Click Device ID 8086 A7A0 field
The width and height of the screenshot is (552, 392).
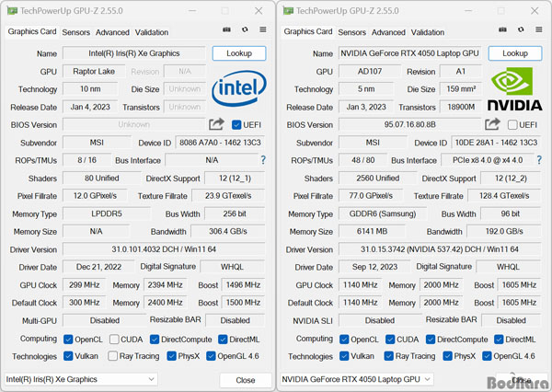[x=221, y=143]
